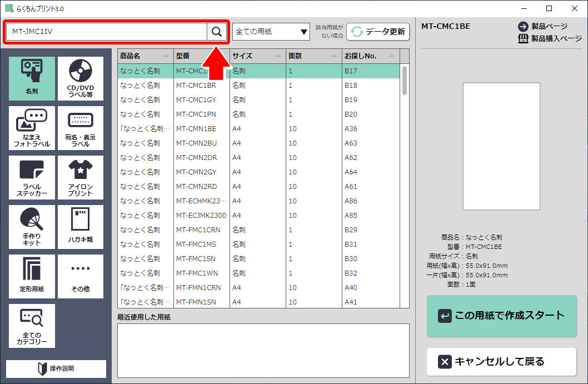Sort the list by 型番 column

(x=202, y=56)
